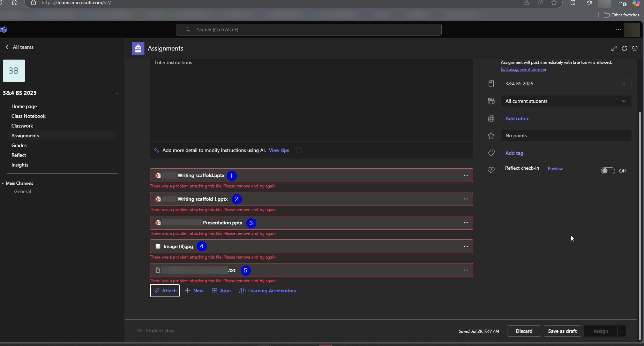Collapse the Main Channels section

tap(3, 183)
